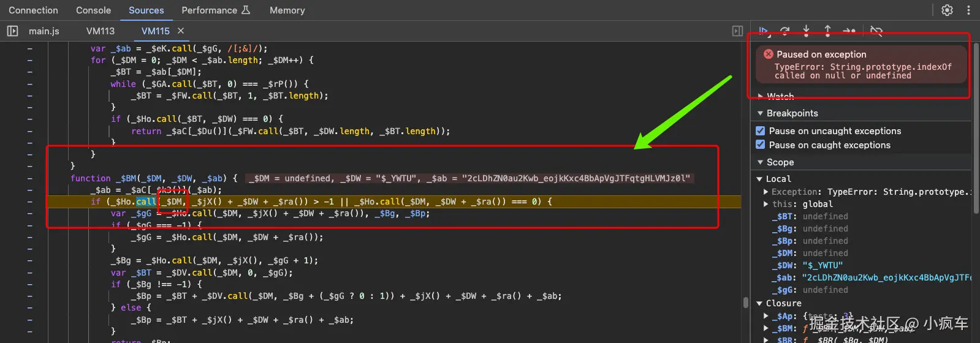
Task: Click inline value hint '_$DM = undefined'
Action: pos(289,178)
